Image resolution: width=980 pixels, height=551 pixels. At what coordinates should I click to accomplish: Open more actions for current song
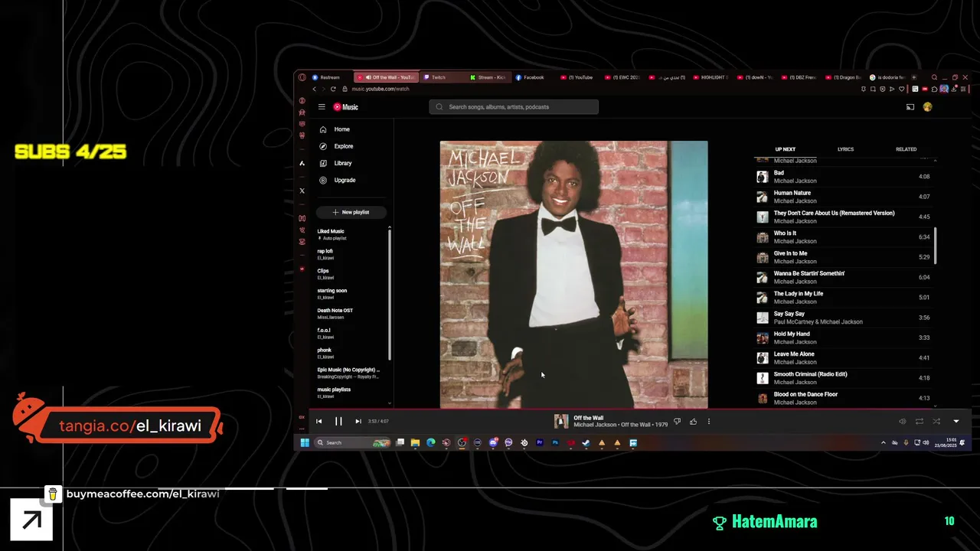coord(709,421)
